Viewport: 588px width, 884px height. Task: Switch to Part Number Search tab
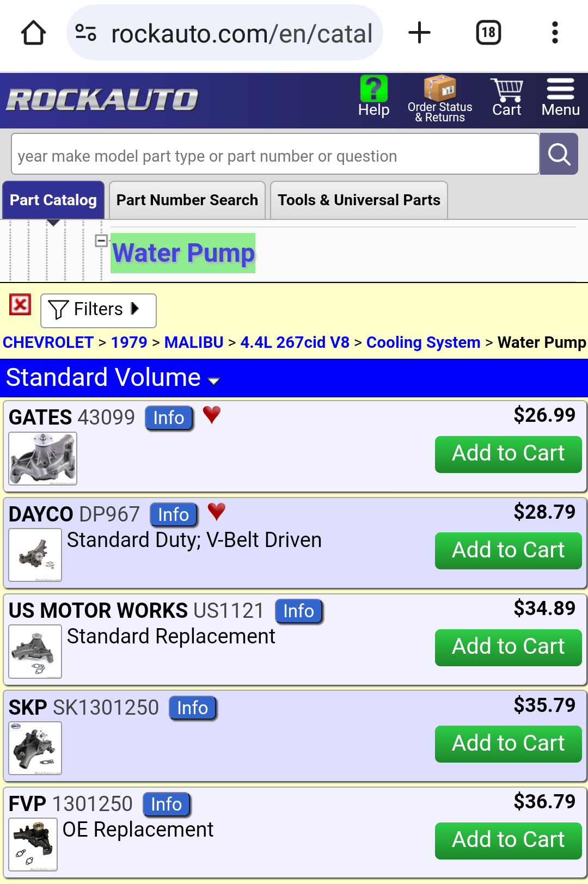[187, 200]
